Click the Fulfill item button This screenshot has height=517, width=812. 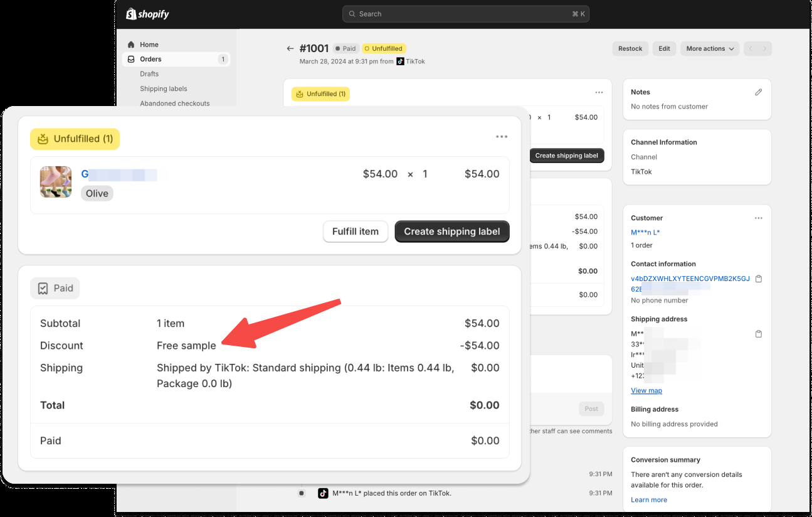tap(355, 232)
